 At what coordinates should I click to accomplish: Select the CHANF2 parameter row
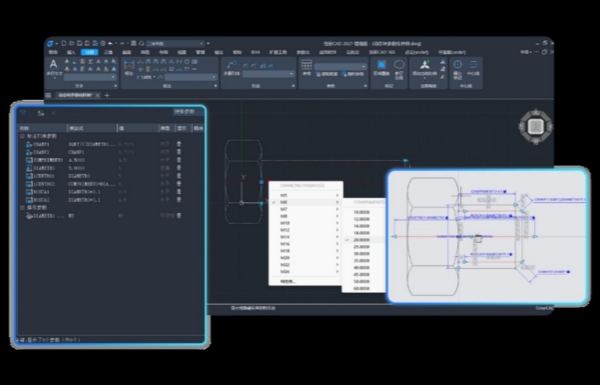point(111,152)
